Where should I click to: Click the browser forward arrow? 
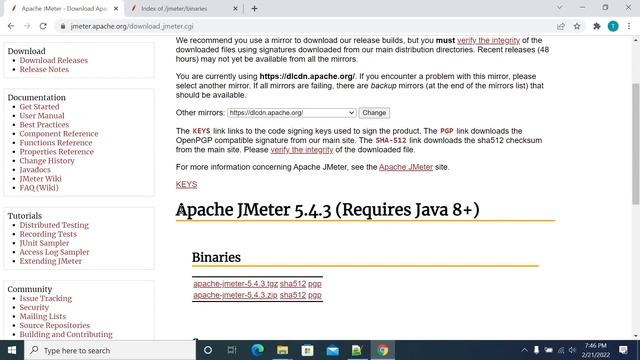tap(27, 26)
